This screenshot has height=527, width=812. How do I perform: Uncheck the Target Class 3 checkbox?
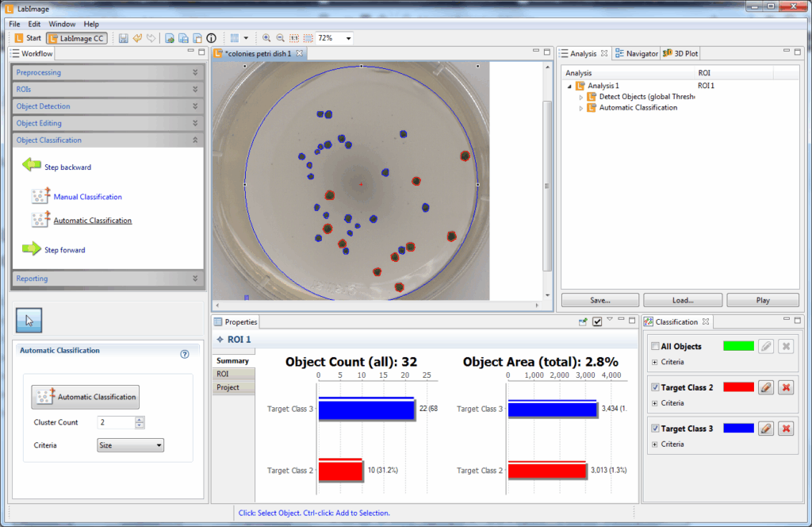654,429
